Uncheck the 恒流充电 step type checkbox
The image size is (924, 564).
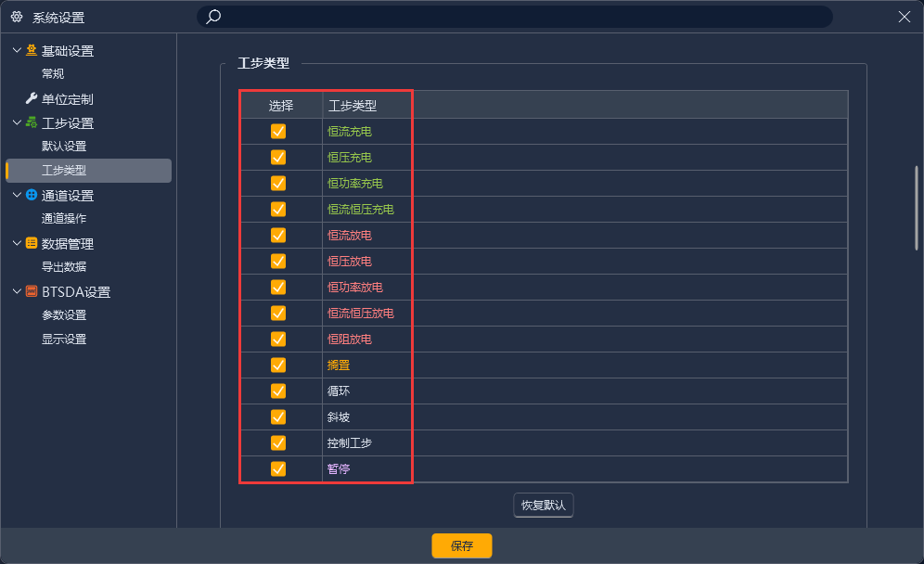(x=278, y=131)
